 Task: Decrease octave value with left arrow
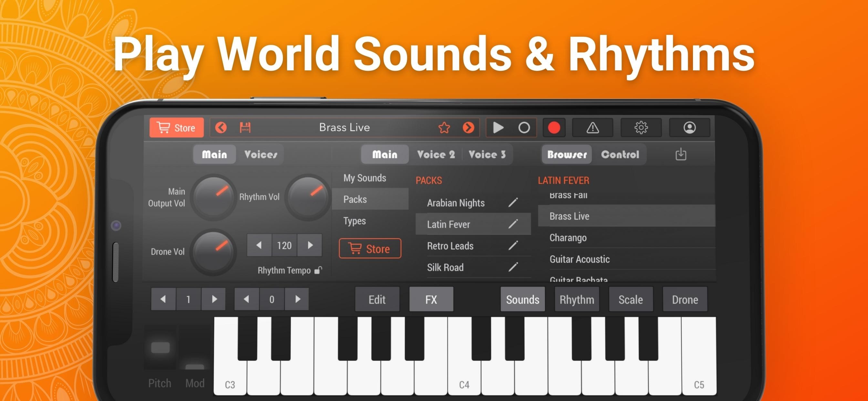(x=163, y=299)
